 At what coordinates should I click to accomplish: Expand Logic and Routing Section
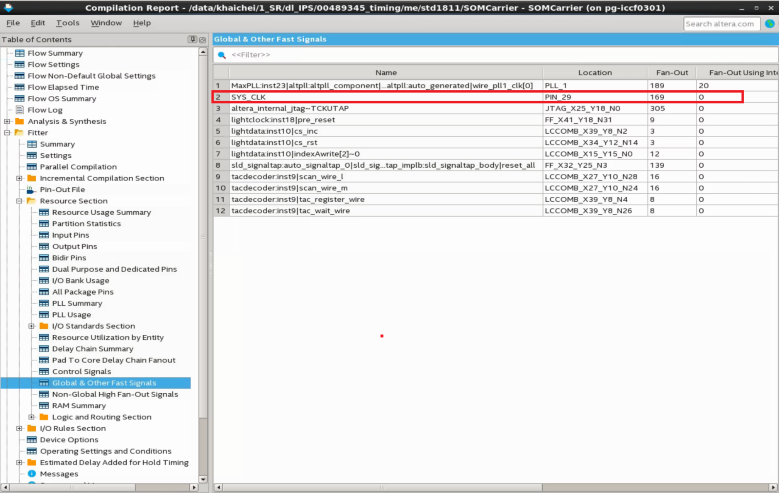pos(32,417)
